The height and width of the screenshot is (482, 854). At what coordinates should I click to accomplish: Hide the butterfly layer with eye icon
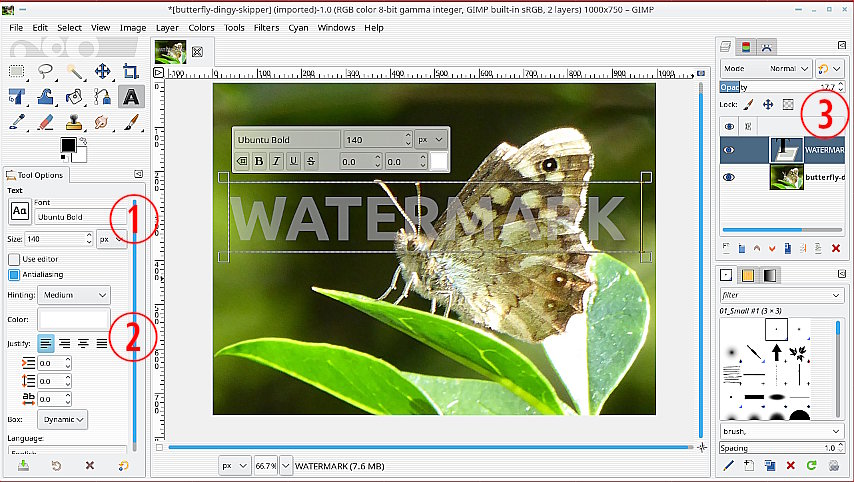(x=729, y=178)
